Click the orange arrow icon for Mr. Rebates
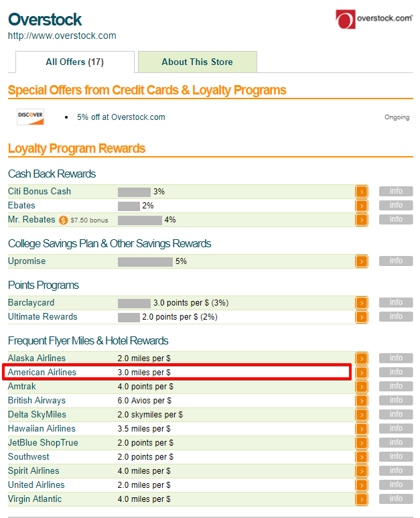 362,220
